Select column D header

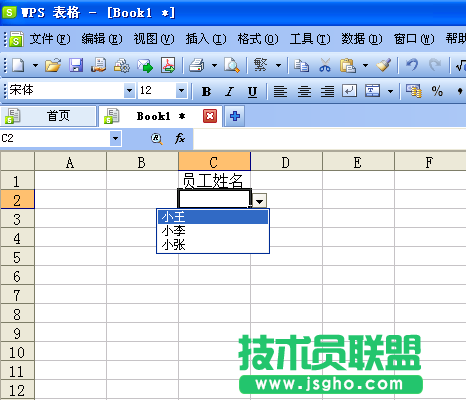tap(286, 162)
